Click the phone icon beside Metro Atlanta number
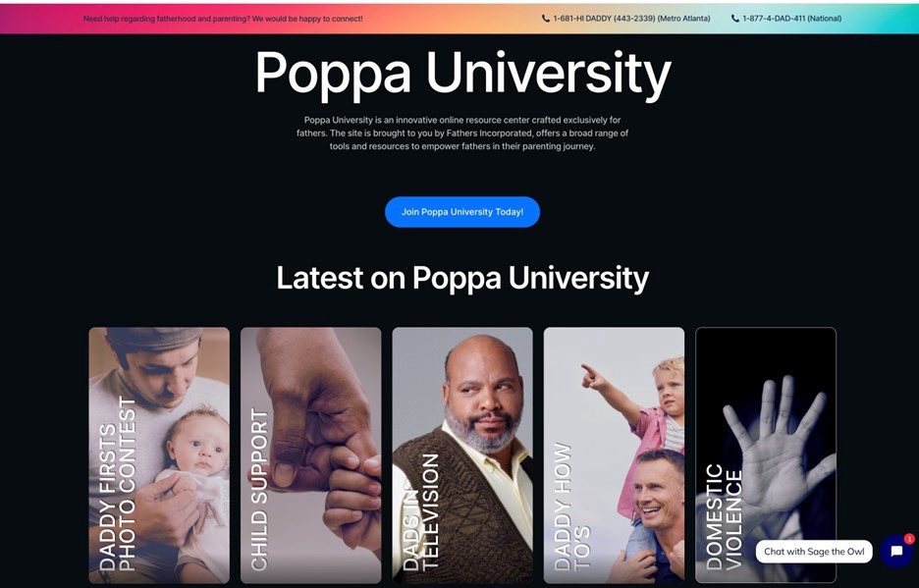Screen dimensions: 919x588 546,19
